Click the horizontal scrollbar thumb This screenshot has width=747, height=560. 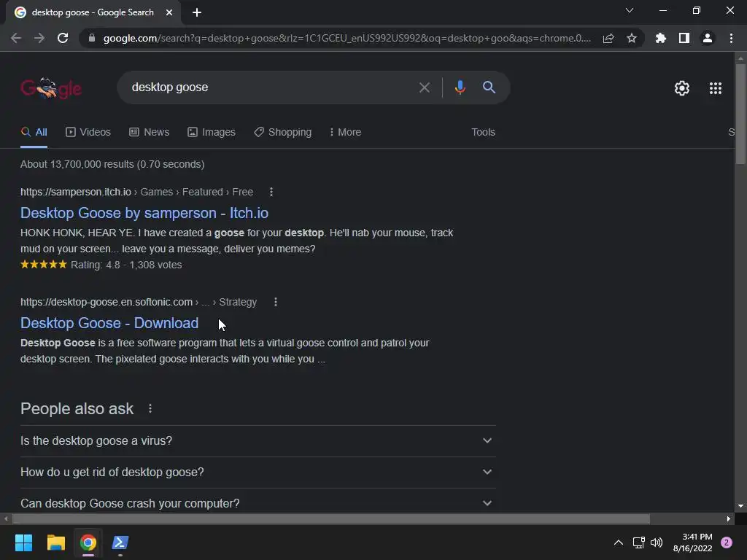[331, 518]
